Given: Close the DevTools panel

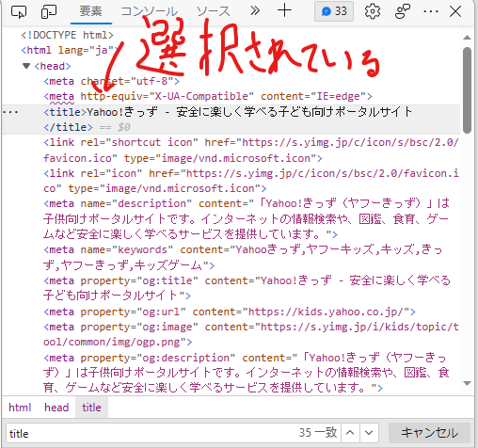Looking at the screenshot, I should pos(455,11).
